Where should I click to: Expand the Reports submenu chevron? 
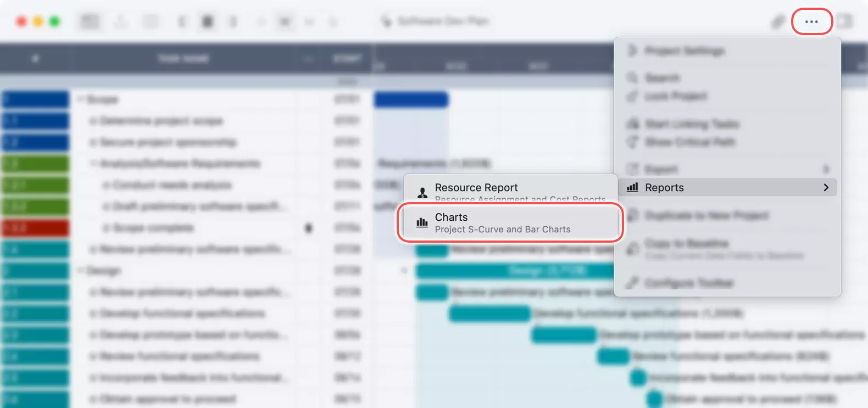pos(826,187)
